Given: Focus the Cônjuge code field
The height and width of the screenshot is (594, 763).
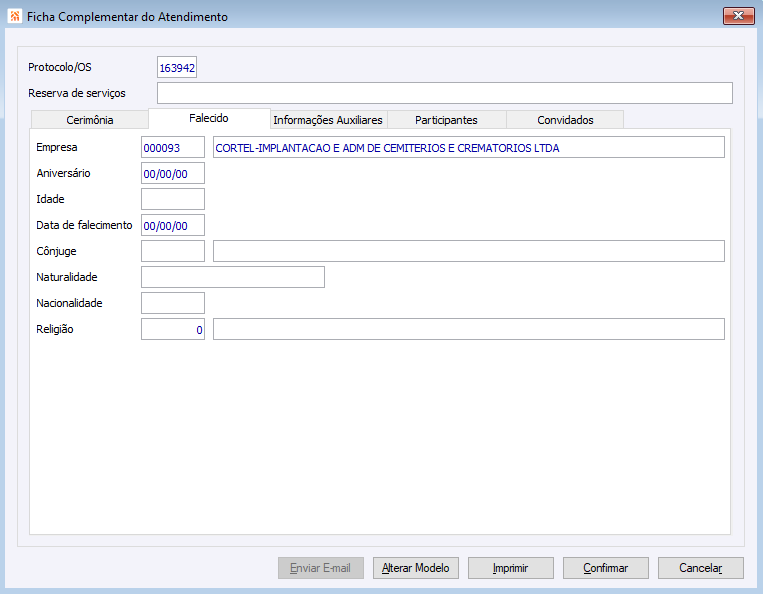Looking at the screenshot, I should (173, 251).
